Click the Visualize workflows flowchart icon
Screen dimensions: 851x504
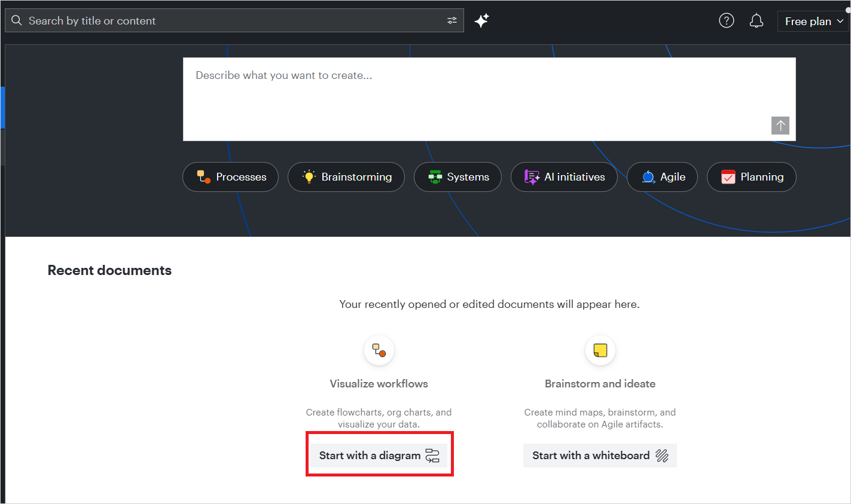pos(379,350)
